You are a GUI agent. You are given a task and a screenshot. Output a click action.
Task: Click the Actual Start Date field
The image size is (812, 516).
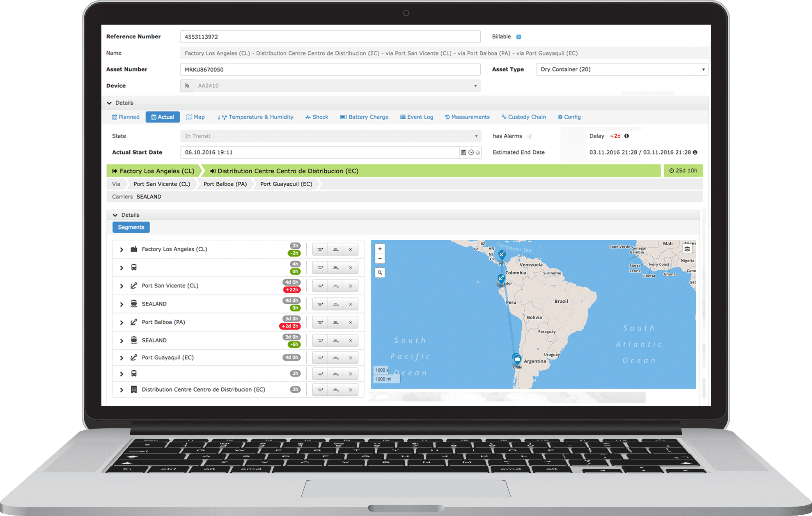[x=287, y=152]
